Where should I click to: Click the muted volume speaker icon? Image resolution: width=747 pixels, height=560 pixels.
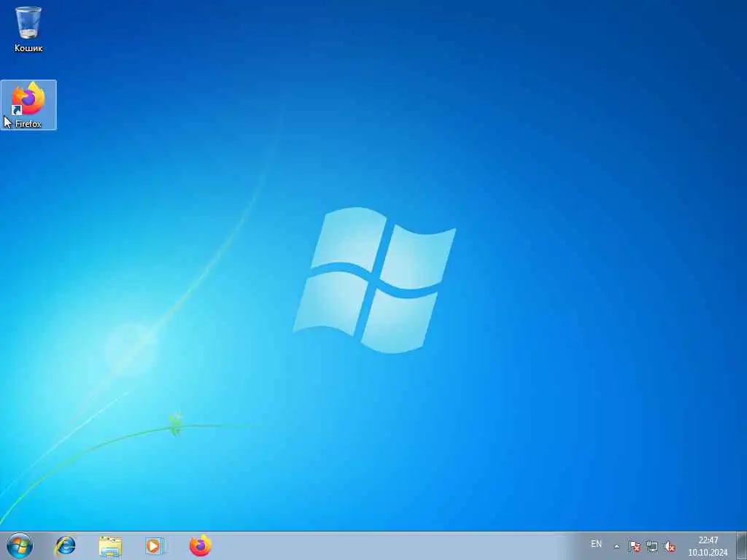670,546
